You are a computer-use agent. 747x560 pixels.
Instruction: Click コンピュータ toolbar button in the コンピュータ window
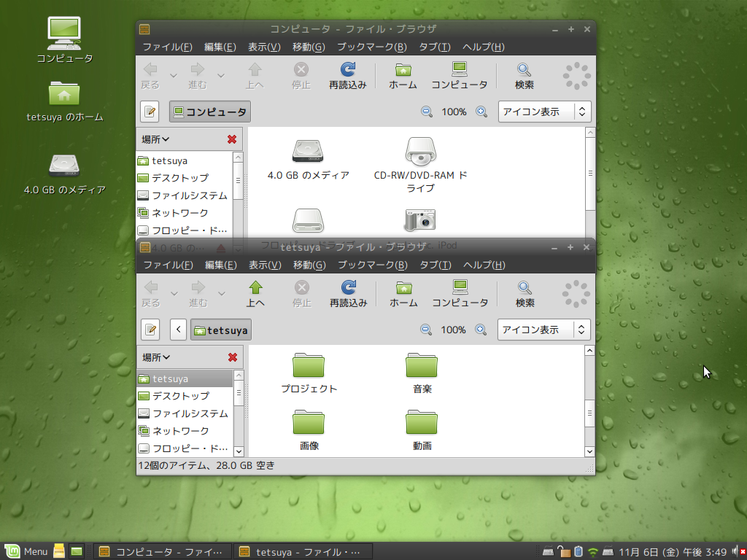pos(460,76)
